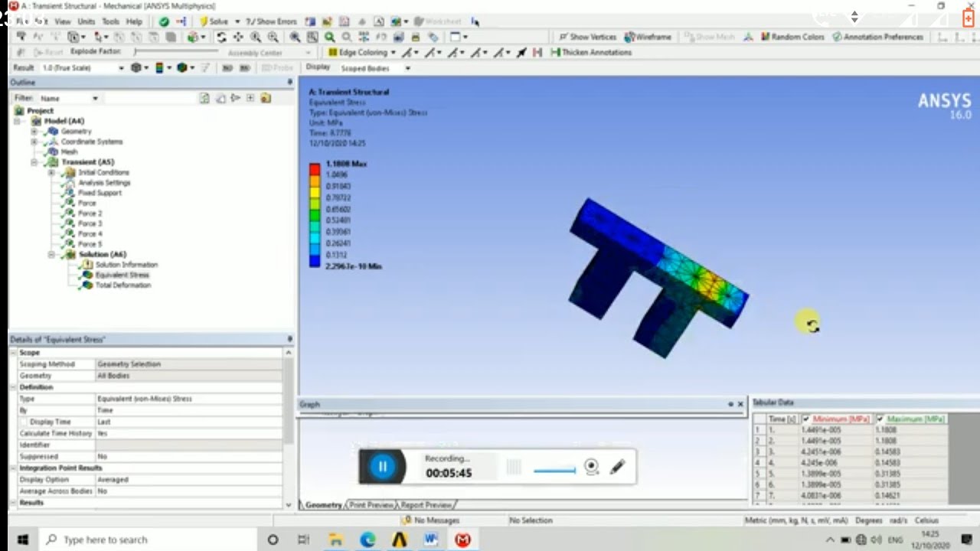
Task: Toggle the Maximum [MPa] checkbox
Action: click(880, 419)
